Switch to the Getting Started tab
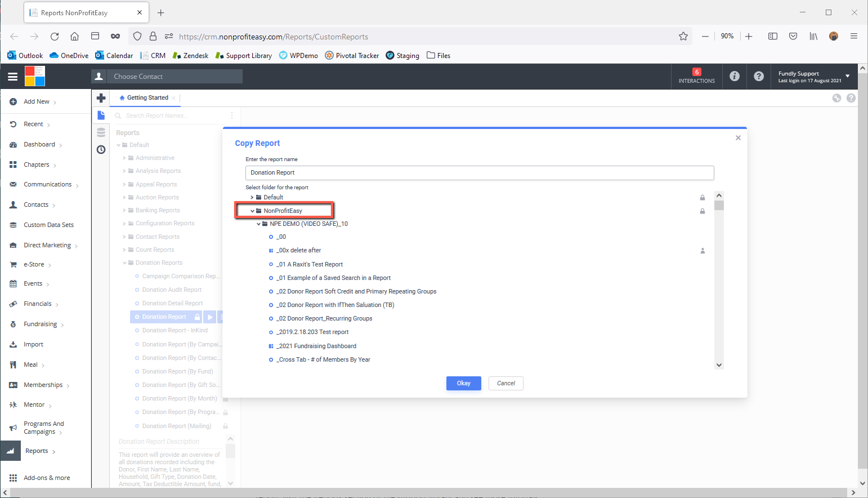 [x=147, y=98]
